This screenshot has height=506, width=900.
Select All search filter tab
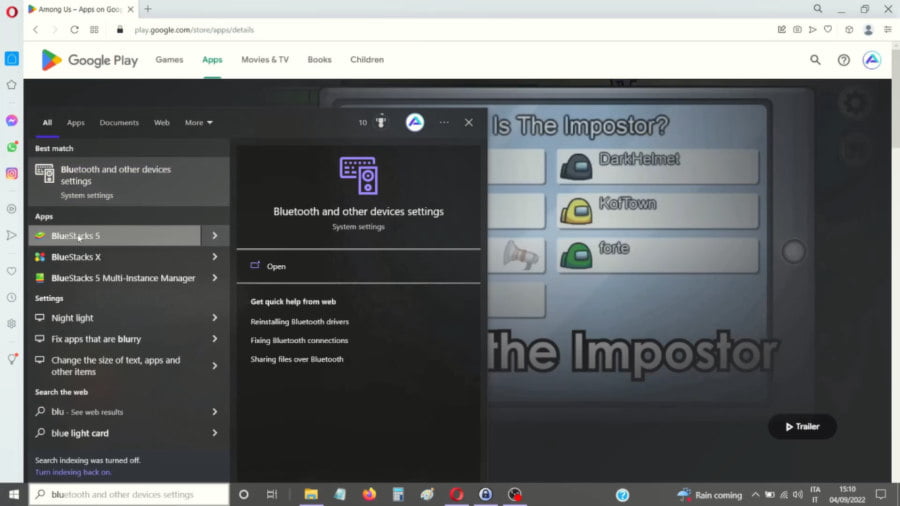[47, 122]
